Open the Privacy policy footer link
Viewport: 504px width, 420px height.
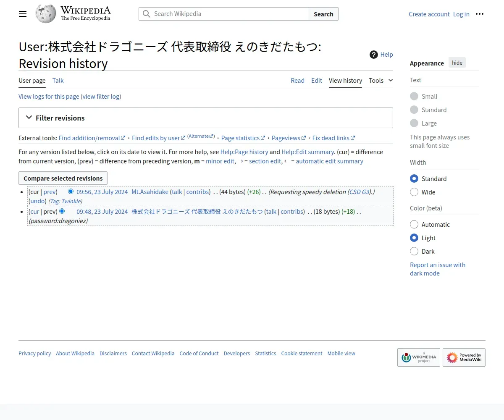[34, 353]
